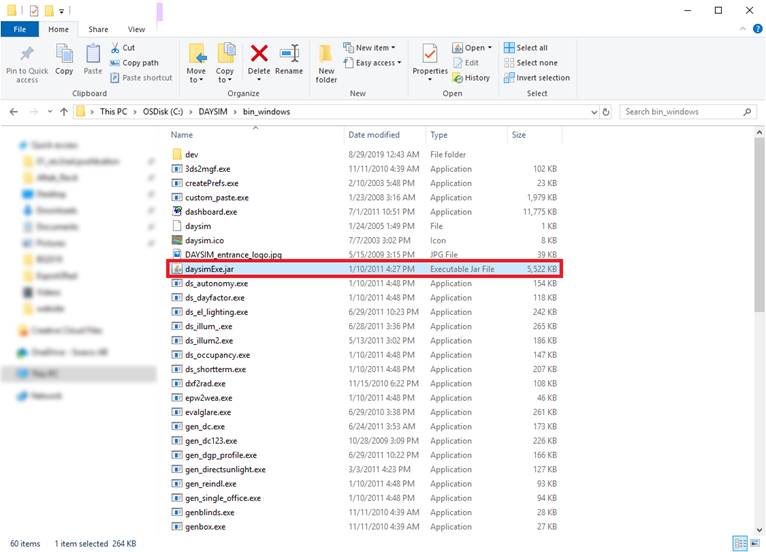Click the Copy icon in Clipboard group
Screen dimensions: 766x552
point(64,53)
